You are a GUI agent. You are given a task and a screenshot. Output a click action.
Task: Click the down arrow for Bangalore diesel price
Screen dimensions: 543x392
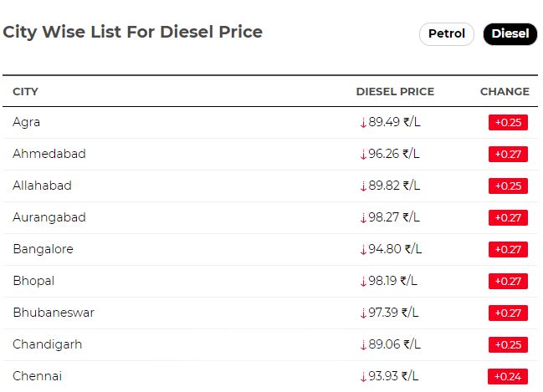click(x=363, y=249)
